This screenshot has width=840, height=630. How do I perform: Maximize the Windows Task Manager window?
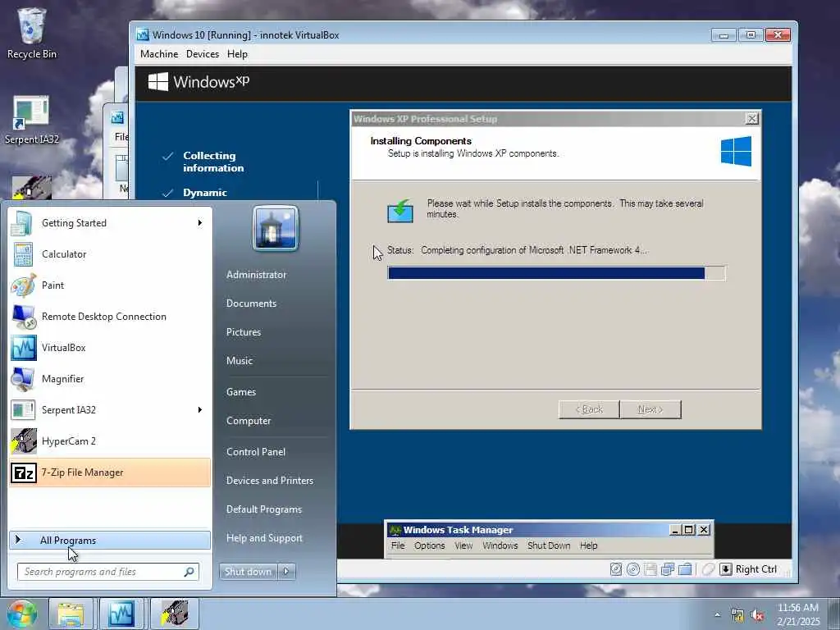point(689,530)
